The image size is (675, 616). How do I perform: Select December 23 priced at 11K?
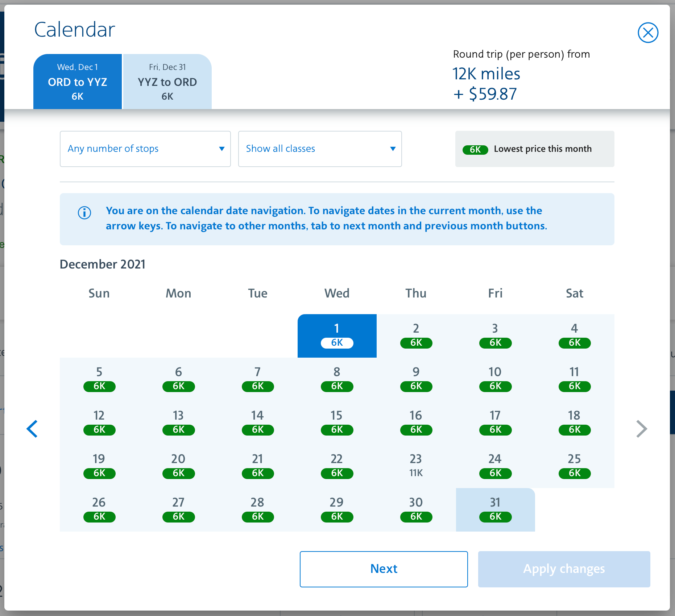416,466
